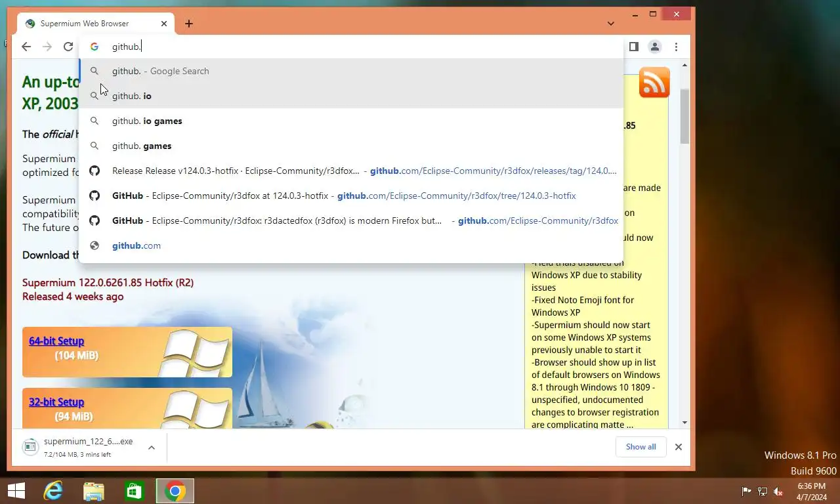The image size is (840, 504).
Task: Click the Google icon in address bar
Action: (94, 47)
